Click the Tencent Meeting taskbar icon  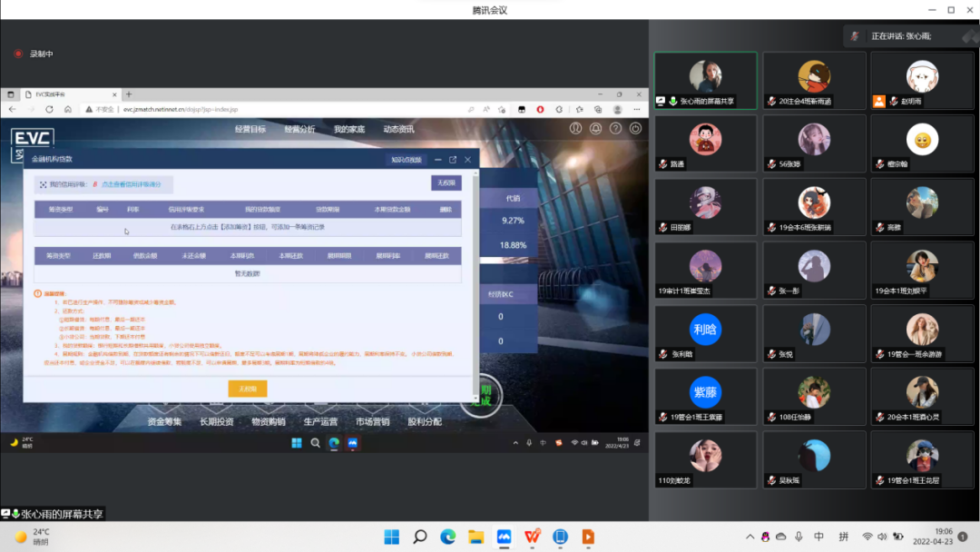(505, 537)
